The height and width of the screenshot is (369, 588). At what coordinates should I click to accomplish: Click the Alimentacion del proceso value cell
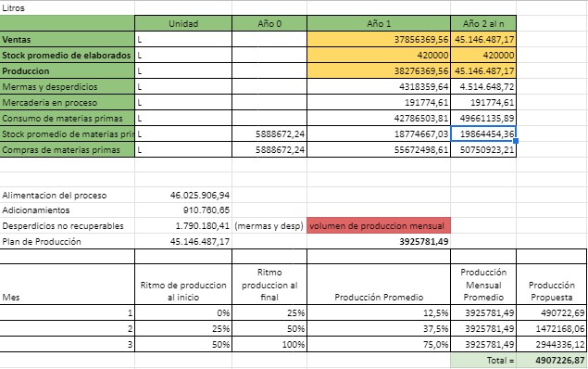tap(183, 196)
